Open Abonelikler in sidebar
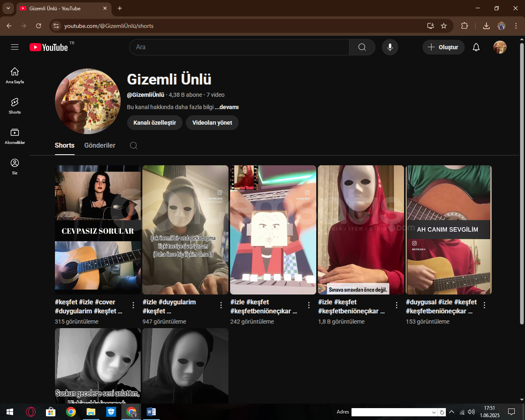 (15, 136)
